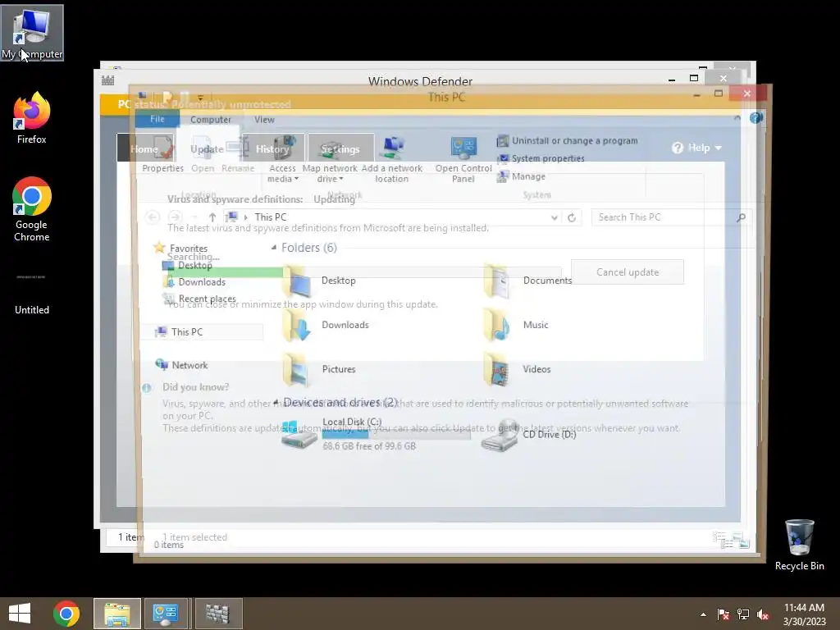Open Action Center flag tray icon
The image size is (840, 630).
tap(723, 614)
